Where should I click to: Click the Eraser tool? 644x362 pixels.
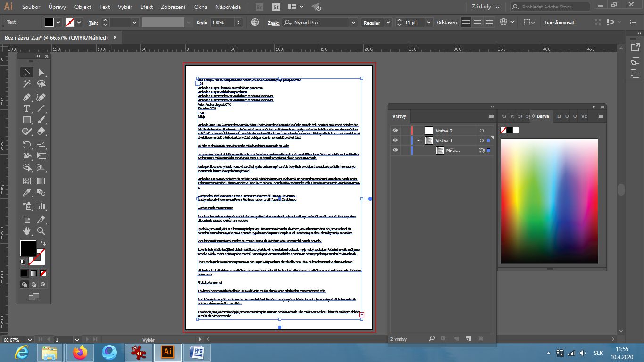click(x=41, y=132)
